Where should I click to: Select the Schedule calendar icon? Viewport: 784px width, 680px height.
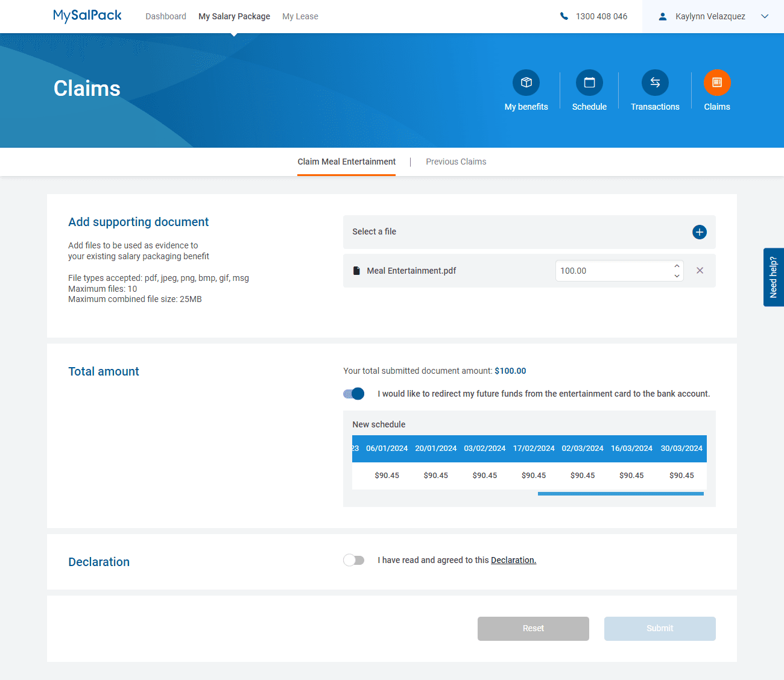tap(589, 83)
